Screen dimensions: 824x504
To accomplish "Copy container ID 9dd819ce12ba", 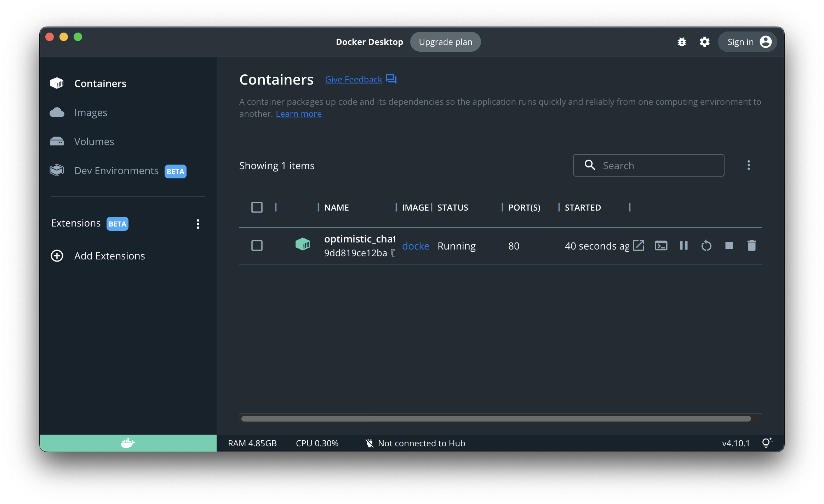I will point(393,253).
